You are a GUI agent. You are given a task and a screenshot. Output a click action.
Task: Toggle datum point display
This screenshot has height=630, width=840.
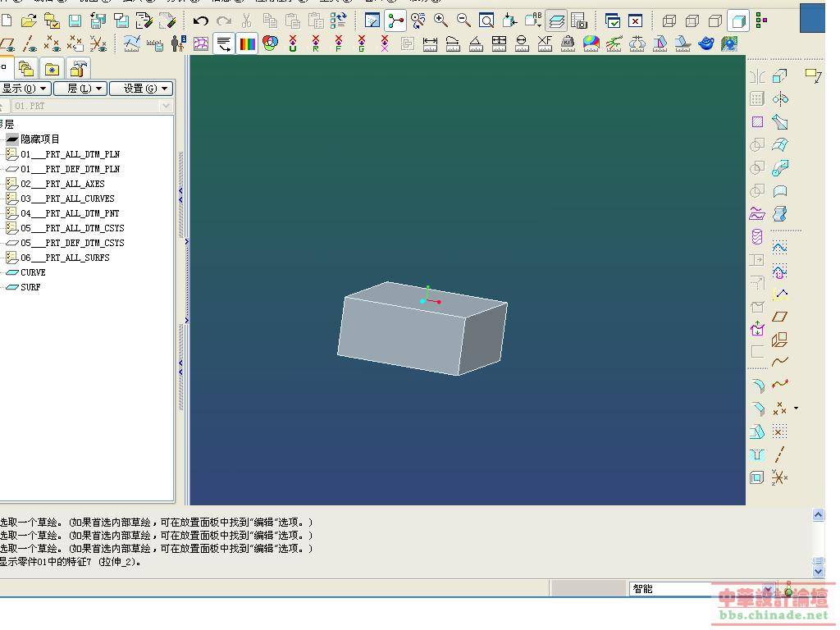pos(52,43)
